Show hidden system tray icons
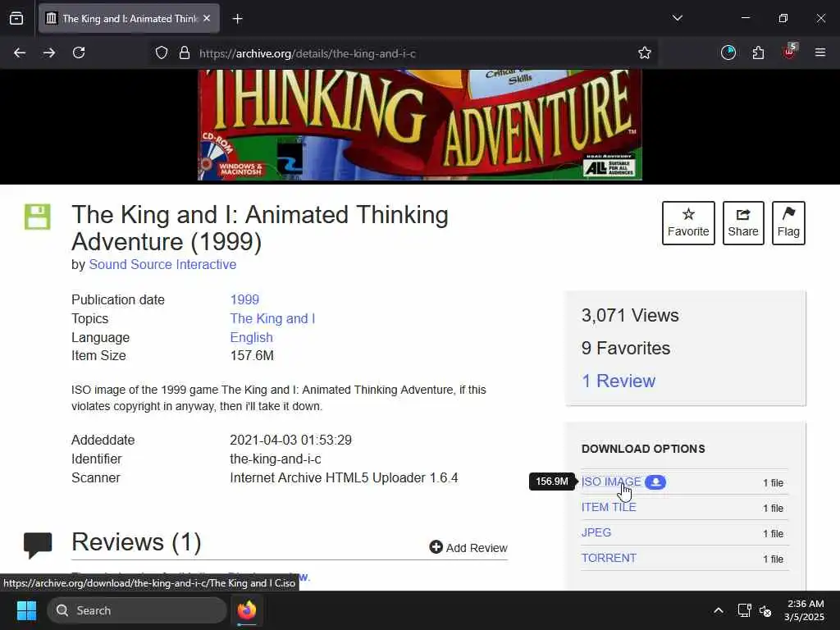The height and width of the screenshot is (630, 840). click(719, 610)
